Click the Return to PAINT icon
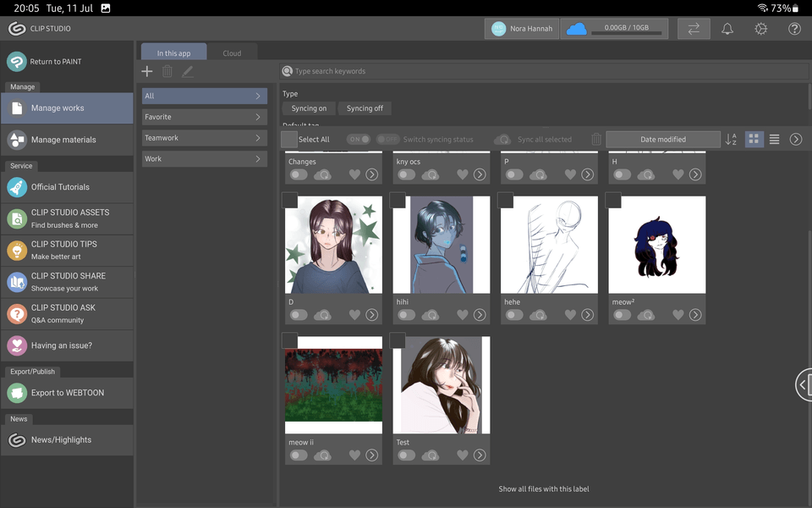The height and width of the screenshot is (508, 812). (x=17, y=62)
